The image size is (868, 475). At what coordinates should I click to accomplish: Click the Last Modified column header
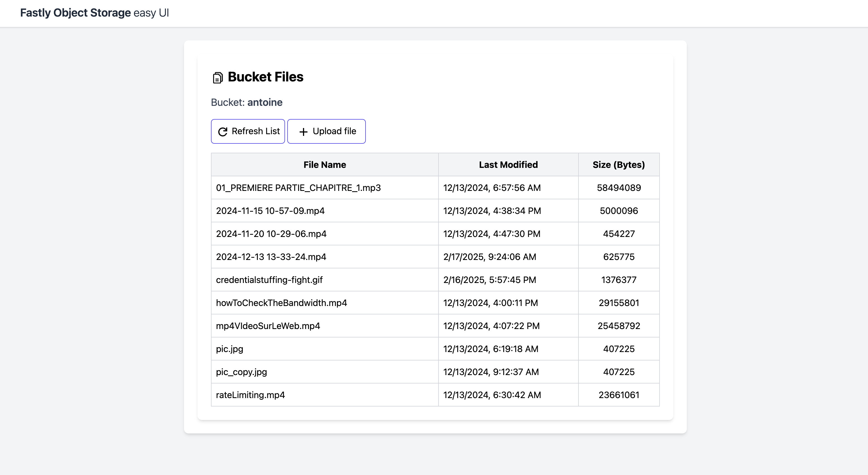[x=508, y=165]
